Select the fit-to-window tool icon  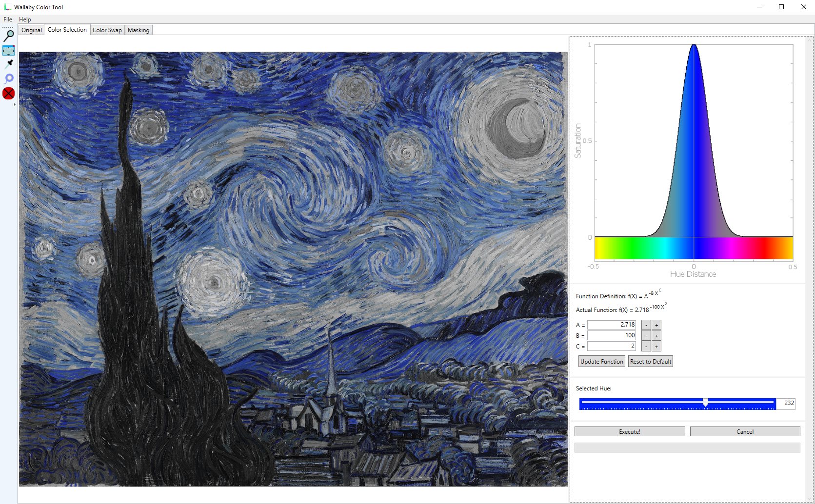tap(9, 50)
